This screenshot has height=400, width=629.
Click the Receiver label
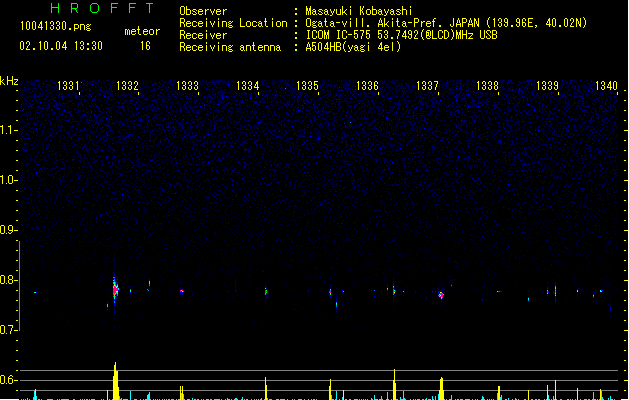pyautogui.click(x=203, y=35)
